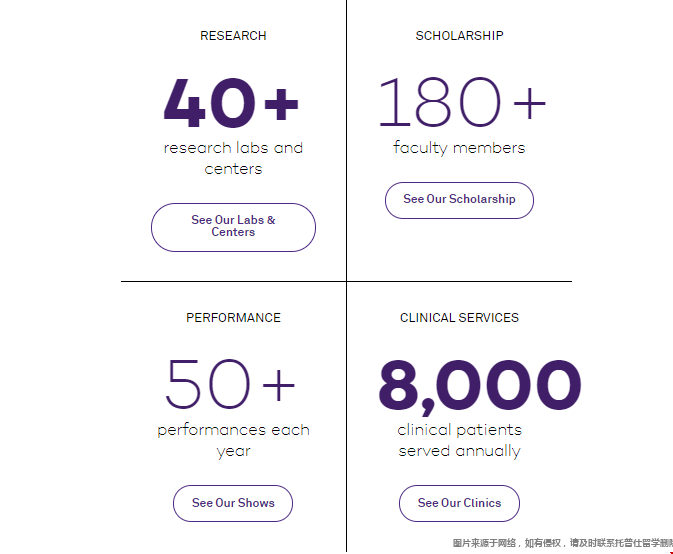Select the RESEARCH section heading
The image size is (673, 554).
pyautogui.click(x=233, y=36)
